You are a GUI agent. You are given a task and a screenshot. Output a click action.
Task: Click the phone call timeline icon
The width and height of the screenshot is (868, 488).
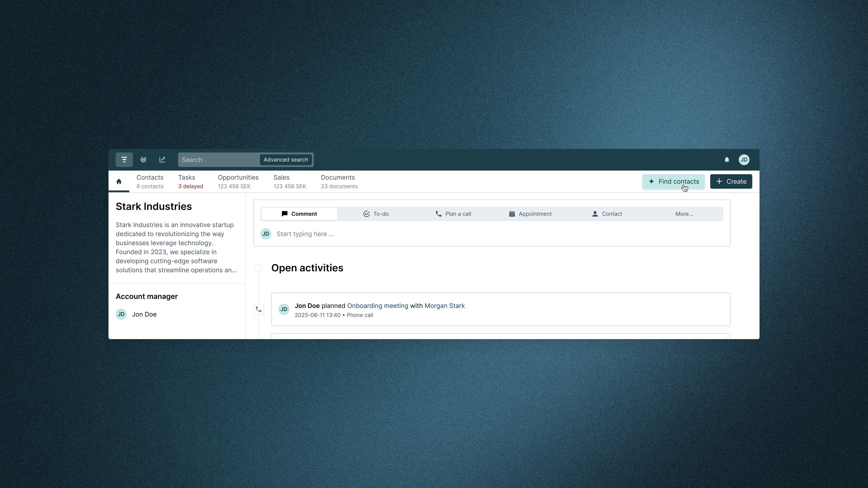point(258,309)
